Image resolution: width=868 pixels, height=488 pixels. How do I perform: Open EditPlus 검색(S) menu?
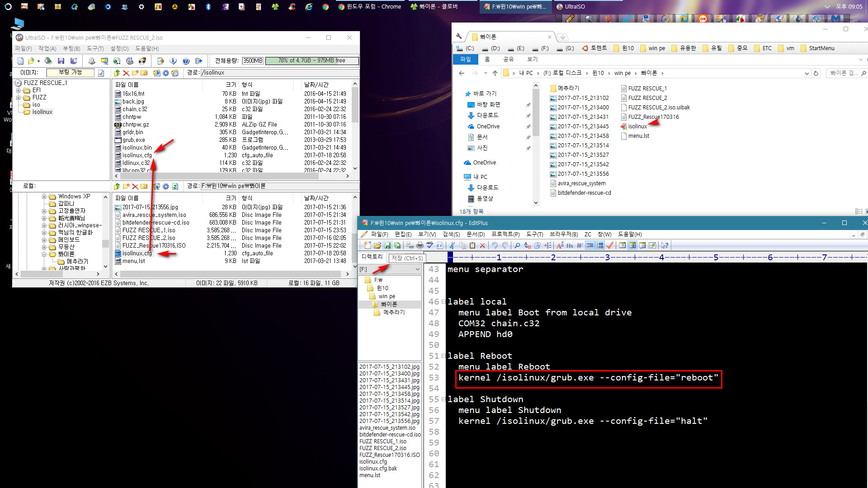click(451, 234)
